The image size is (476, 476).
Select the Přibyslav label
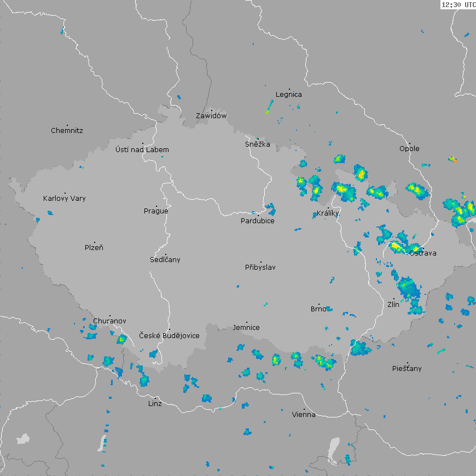[x=260, y=267]
